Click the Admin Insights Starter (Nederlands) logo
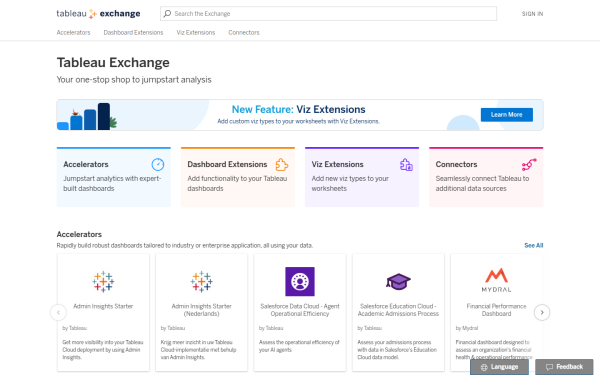600x375 pixels. 202,282
